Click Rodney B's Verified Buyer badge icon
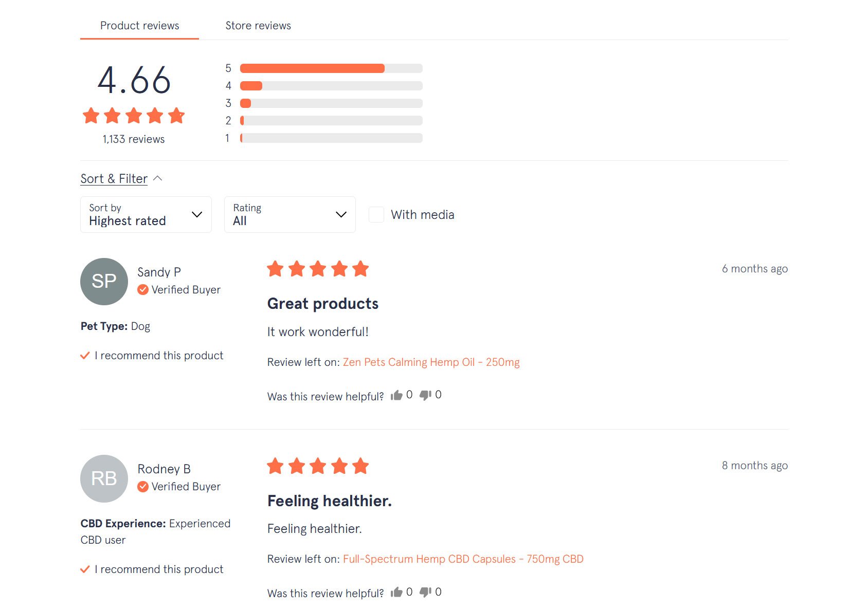The image size is (868, 610). [x=143, y=487]
